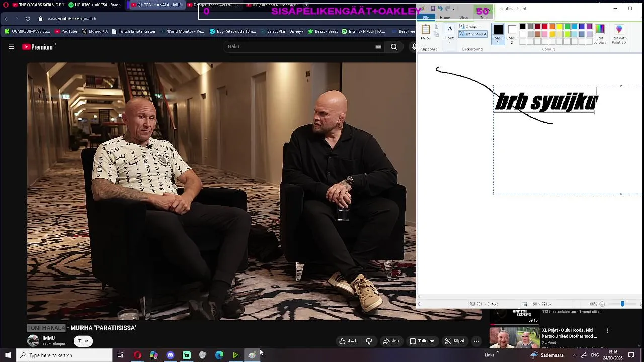The width and height of the screenshot is (644, 362).
Task: Open Select Plan | Disney+ bookmark
Action: point(282,31)
